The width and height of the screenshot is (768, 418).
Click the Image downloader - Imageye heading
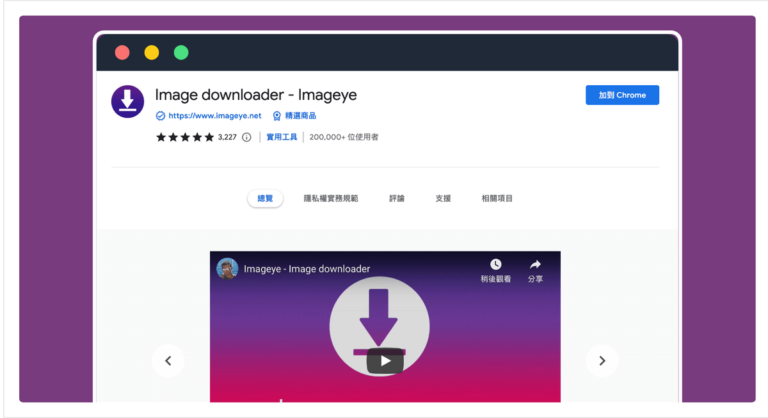click(256, 95)
